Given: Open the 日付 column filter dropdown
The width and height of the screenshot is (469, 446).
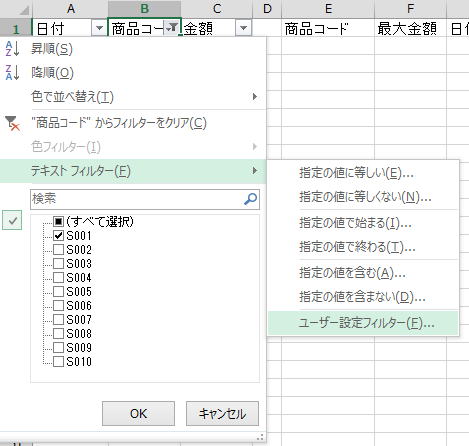Looking at the screenshot, I should (99, 28).
